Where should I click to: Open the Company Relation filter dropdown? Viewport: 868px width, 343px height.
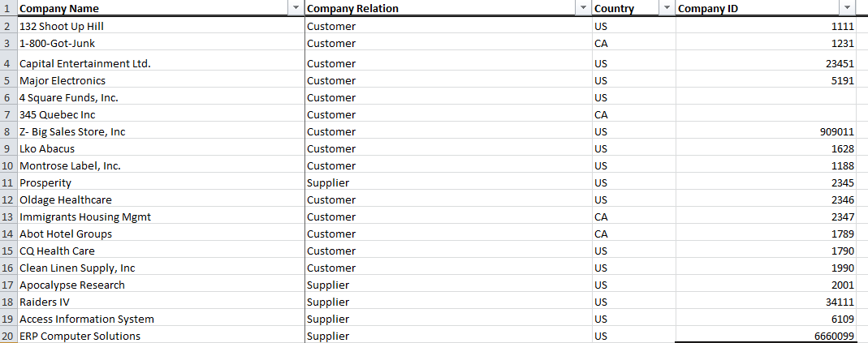(x=583, y=8)
